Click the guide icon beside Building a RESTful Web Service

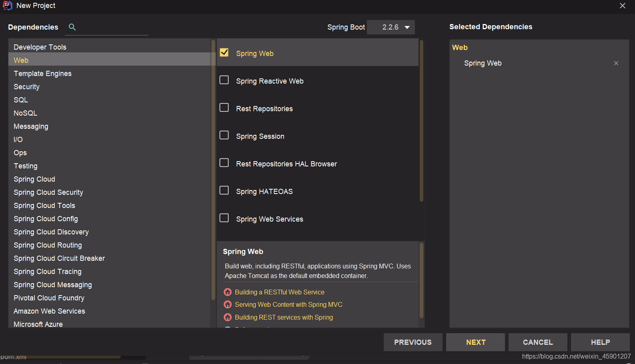point(228,292)
